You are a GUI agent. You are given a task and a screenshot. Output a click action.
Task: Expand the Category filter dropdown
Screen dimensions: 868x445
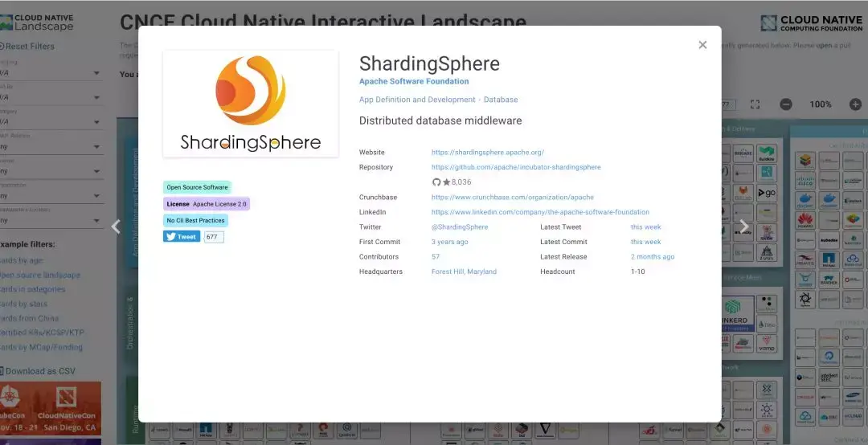coord(51,122)
